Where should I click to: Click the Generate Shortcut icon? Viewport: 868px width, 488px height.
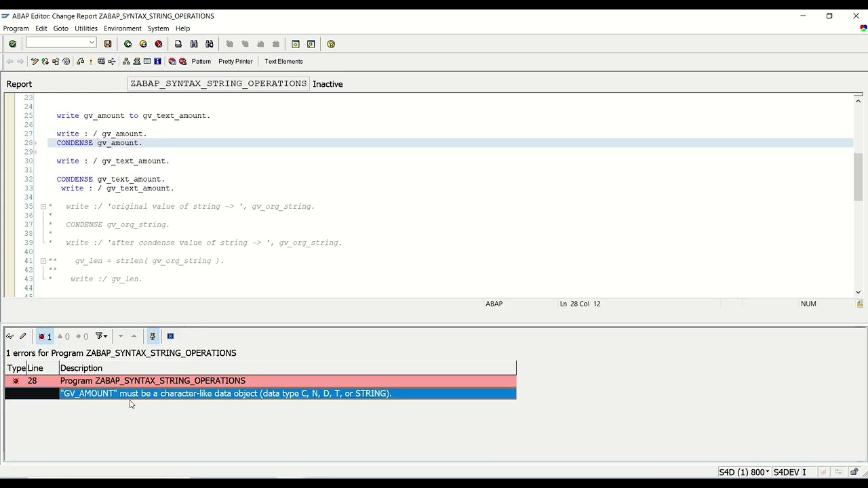[x=311, y=44]
